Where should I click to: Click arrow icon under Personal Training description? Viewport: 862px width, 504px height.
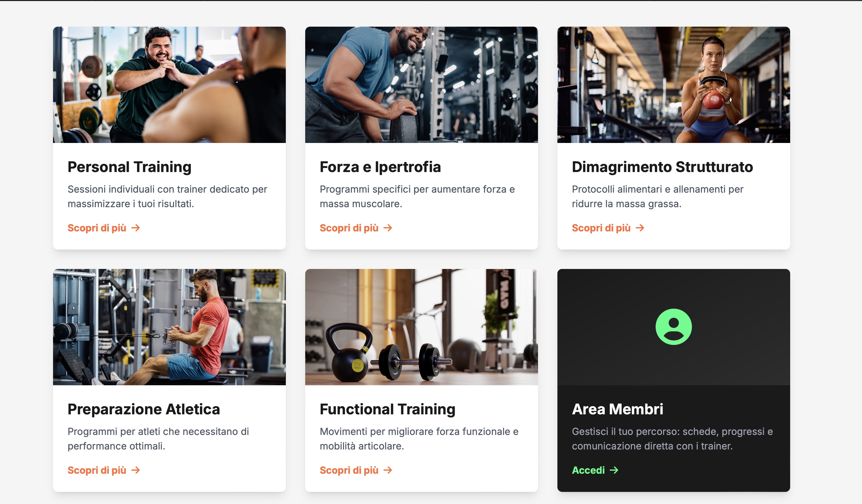point(135,228)
